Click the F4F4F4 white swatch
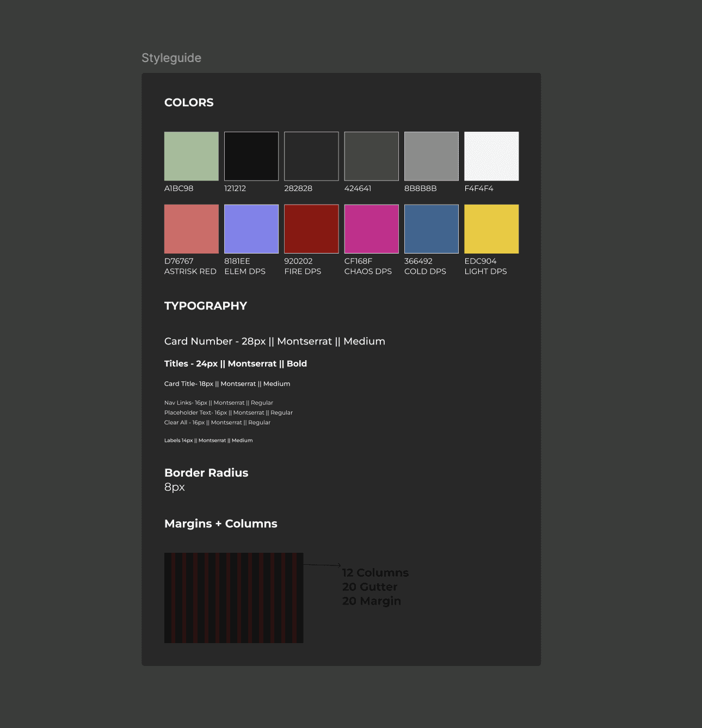702x728 pixels. tap(491, 156)
